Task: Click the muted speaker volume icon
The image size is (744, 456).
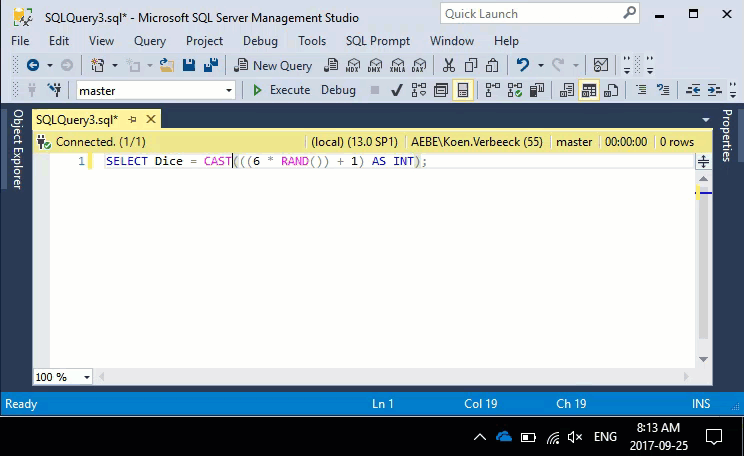Action: coord(575,437)
